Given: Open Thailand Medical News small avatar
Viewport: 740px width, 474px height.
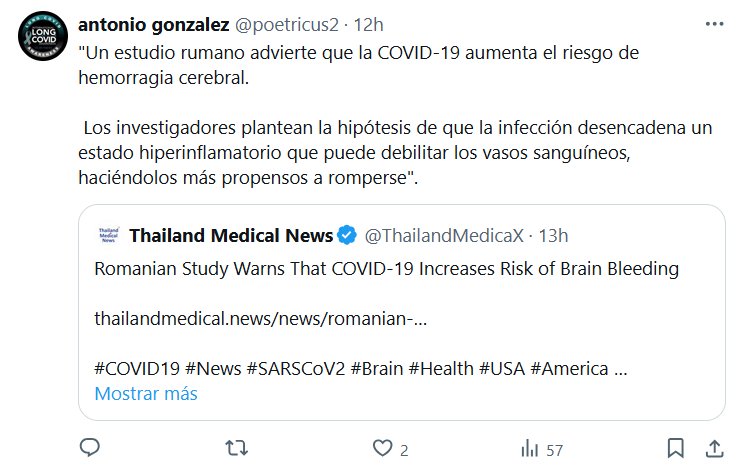Looking at the screenshot, I should [109, 235].
